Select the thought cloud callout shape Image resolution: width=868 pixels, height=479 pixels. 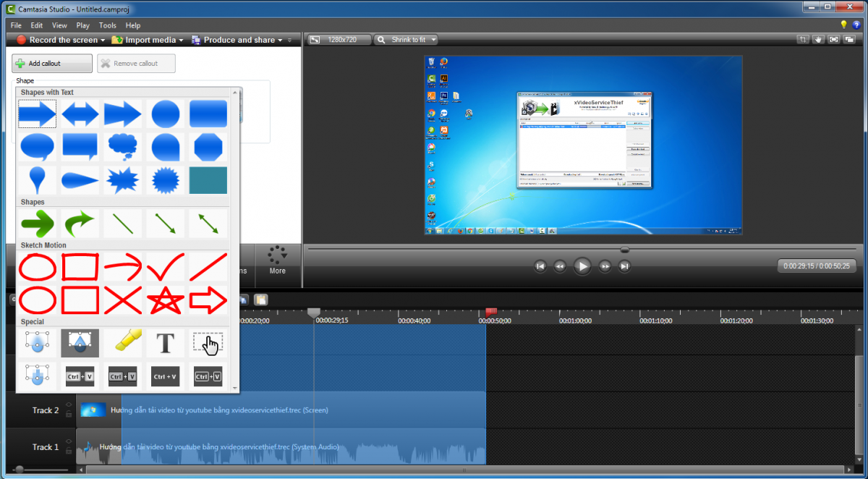pyautogui.click(x=122, y=146)
